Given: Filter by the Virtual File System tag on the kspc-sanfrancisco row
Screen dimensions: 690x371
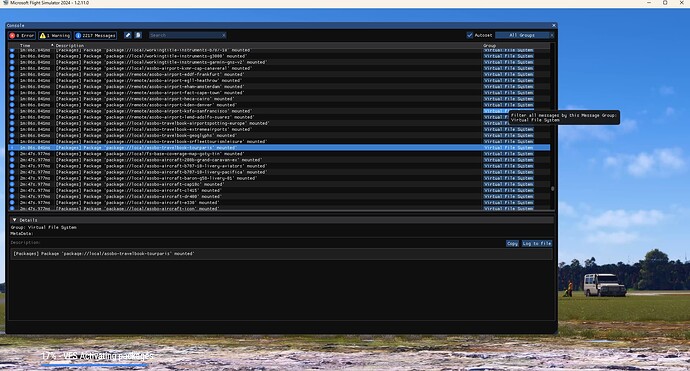Looking at the screenshot, I should [496, 111].
